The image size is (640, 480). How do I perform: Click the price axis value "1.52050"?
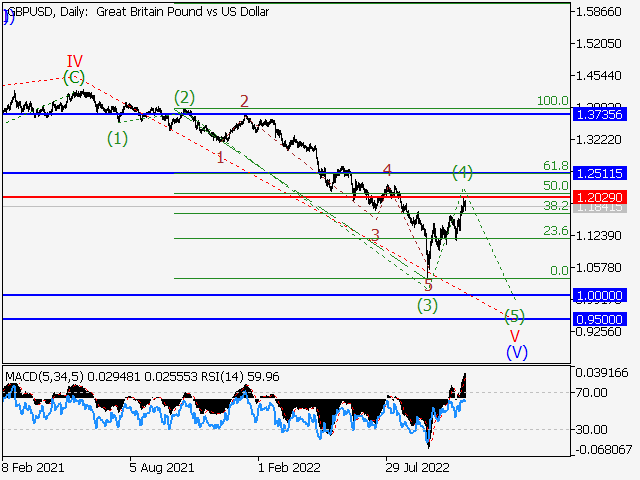(598, 44)
